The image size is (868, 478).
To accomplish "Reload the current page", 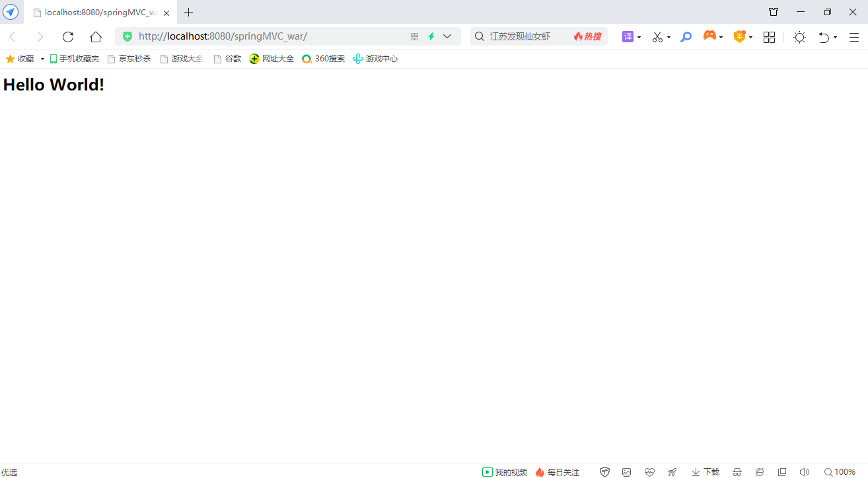I will coord(68,37).
